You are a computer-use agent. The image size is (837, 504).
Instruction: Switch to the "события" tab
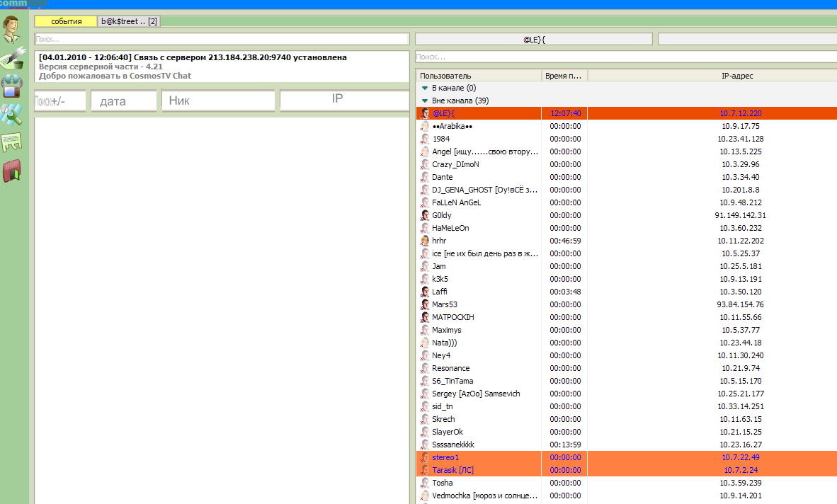[x=66, y=21]
